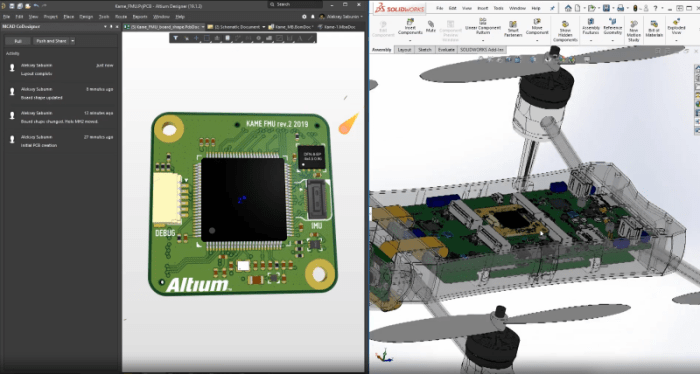Click the Place Line tool in Altium
The width and height of the screenshot is (700, 374).
[x=310, y=38]
